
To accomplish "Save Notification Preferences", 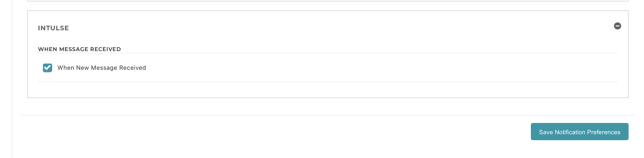I will 579,132.
